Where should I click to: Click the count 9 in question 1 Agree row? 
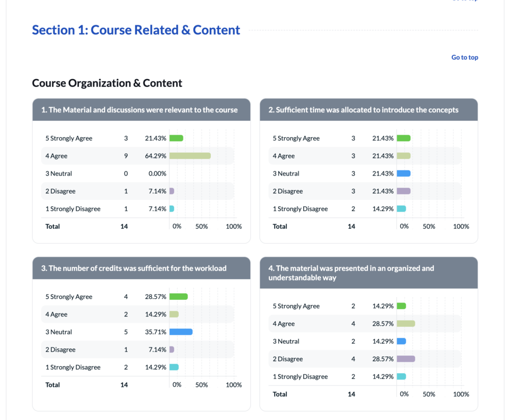[125, 156]
